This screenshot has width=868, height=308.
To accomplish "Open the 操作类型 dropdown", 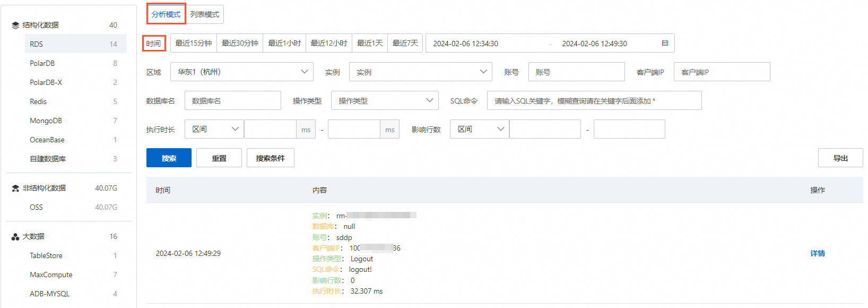I will pos(385,100).
